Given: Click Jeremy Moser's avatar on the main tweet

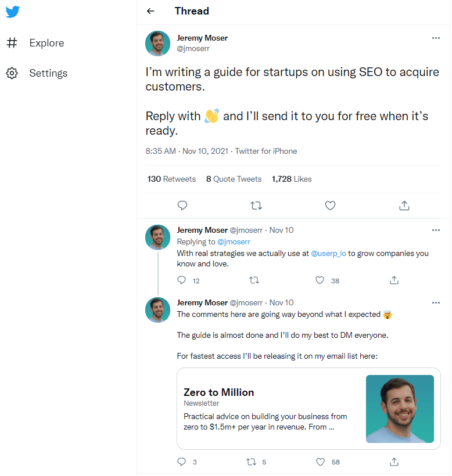Looking at the screenshot, I should pyautogui.click(x=158, y=44).
